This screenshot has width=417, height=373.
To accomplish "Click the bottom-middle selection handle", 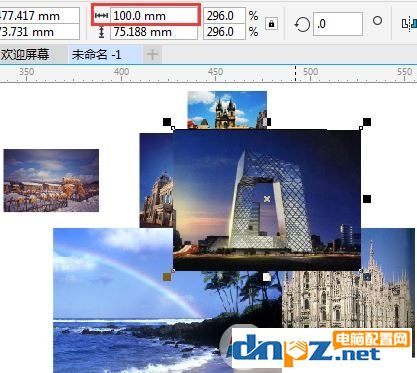I will (x=267, y=277).
